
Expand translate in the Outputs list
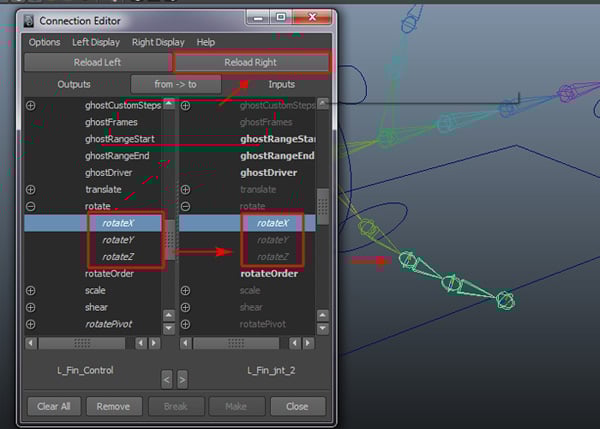(x=31, y=189)
